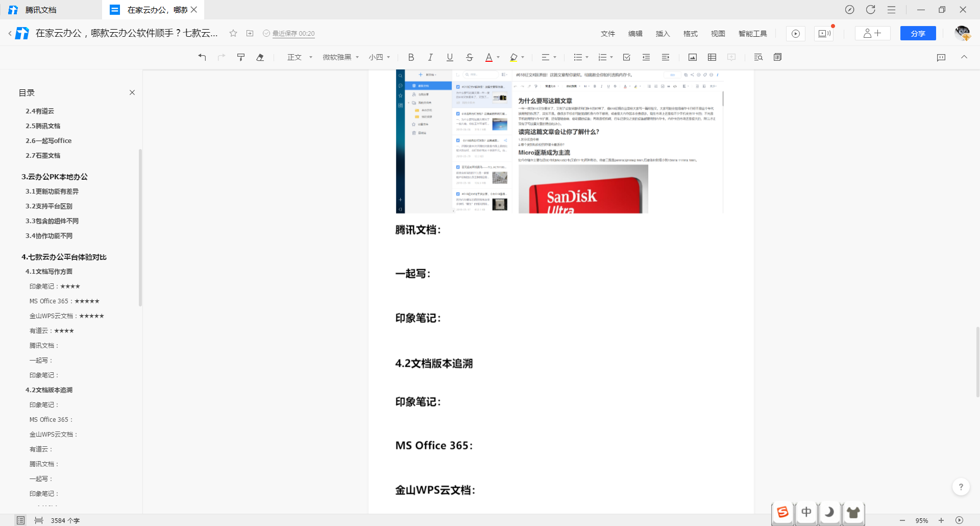This screenshot has width=980, height=526.
Task: Open the numbered list dropdown
Action: 605,57
